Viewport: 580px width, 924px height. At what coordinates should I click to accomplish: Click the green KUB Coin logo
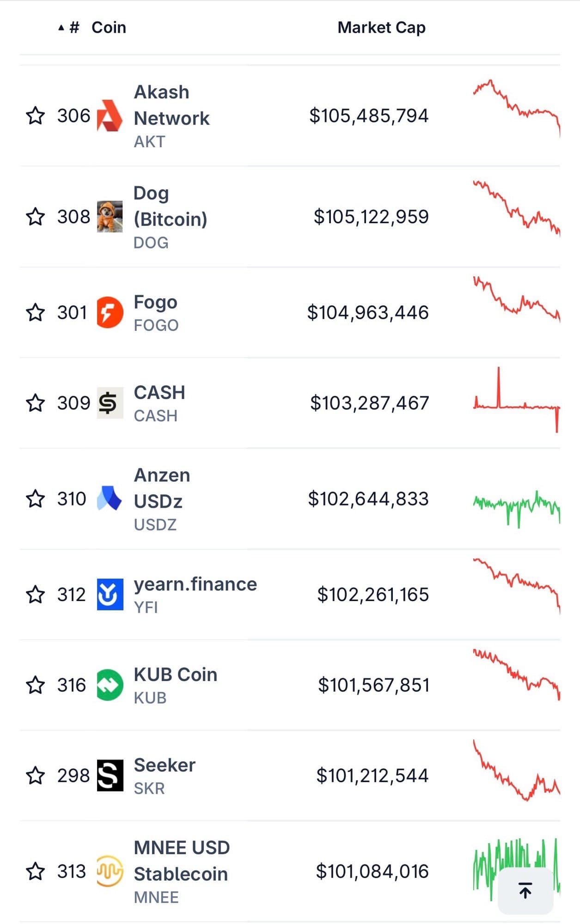(110, 685)
